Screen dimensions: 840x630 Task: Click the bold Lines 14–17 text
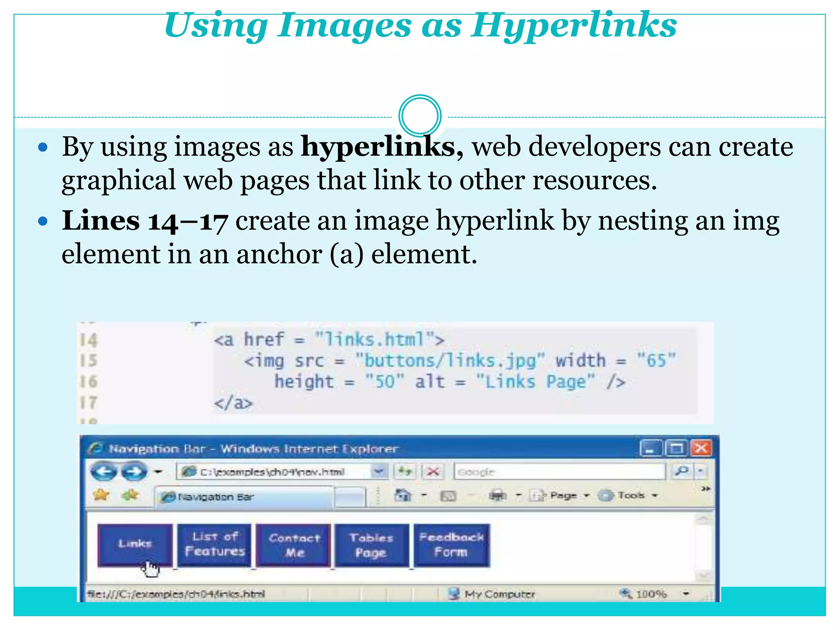(x=145, y=221)
